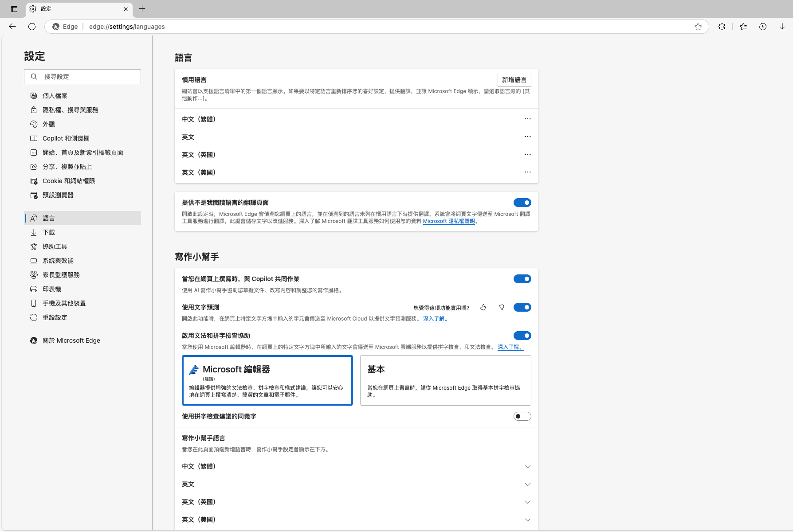Open the downloads toolbar icon
Viewport: 793px width, 532px height.
782,27
